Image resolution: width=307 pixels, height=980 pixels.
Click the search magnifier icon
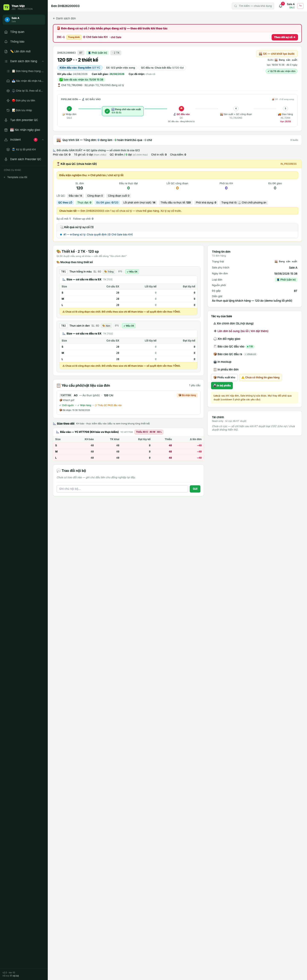pos(235,6)
